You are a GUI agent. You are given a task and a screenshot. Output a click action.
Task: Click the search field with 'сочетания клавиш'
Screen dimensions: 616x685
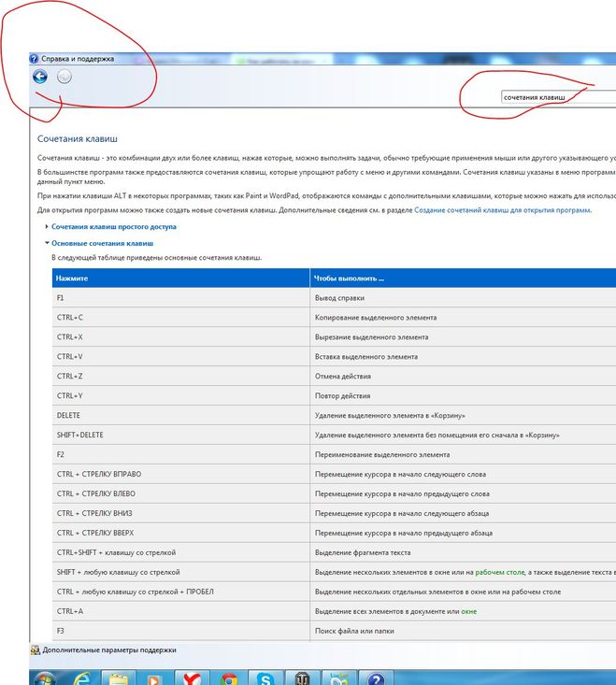click(x=552, y=97)
